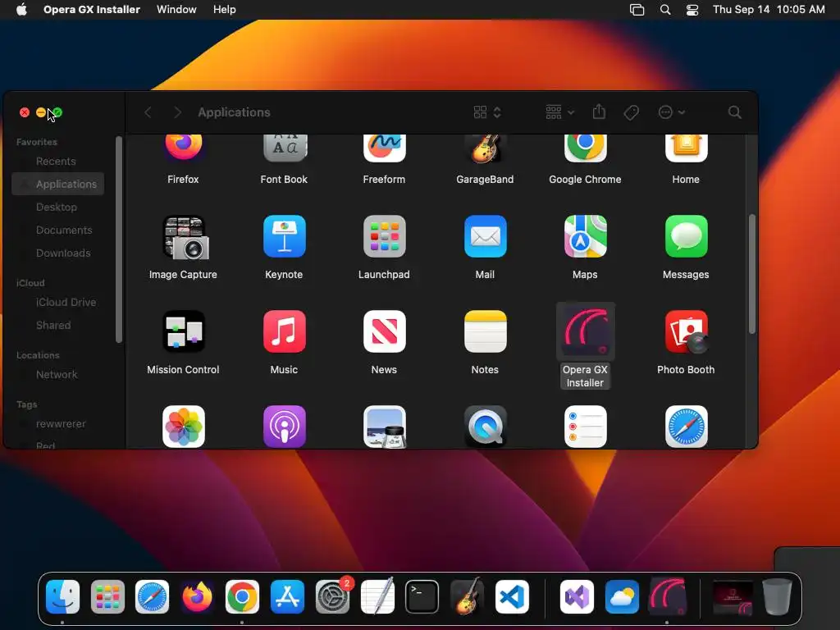This screenshot has width=840, height=630.
Task: Select the Mail app icon
Action: tap(485, 236)
